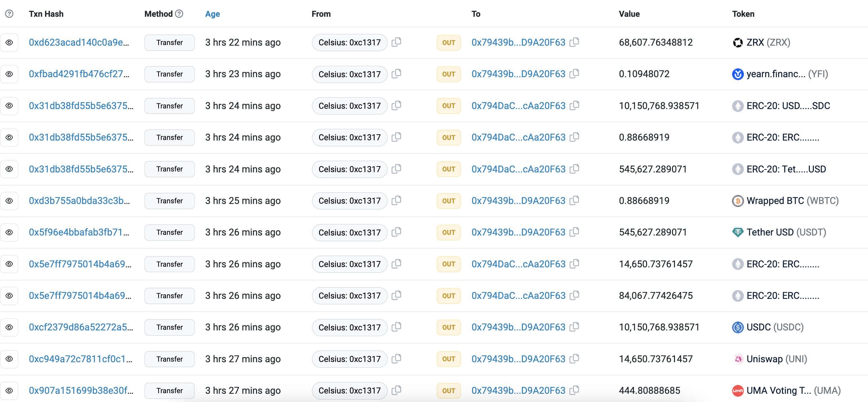868x402 pixels.
Task: Copy To address in the USDC row
Action: [x=574, y=327]
